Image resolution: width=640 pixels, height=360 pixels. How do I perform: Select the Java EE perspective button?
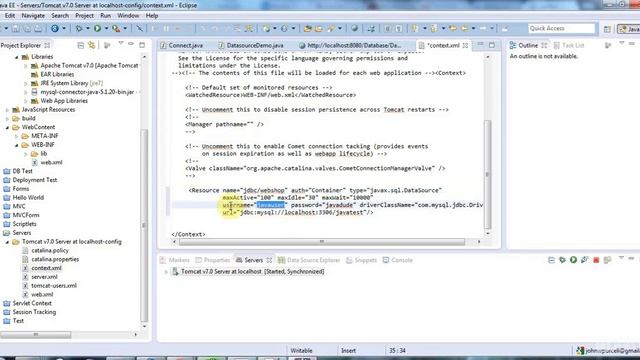pyautogui.click(x=629, y=29)
